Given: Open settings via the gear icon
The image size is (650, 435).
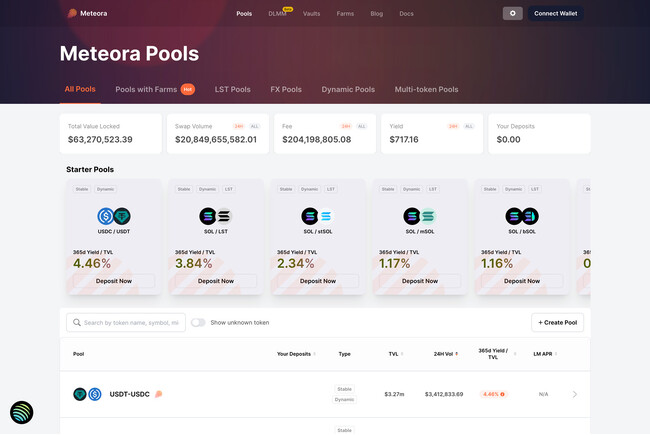Looking at the screenshot, I should (513, 14).
